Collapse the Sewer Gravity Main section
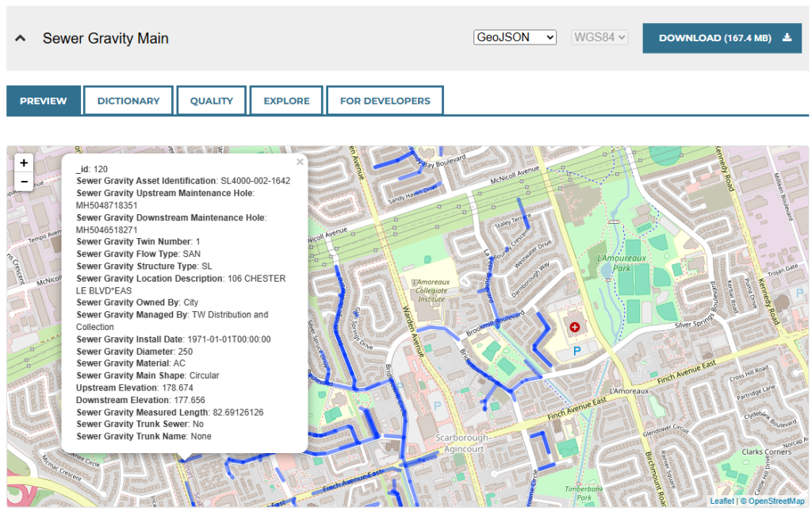Screen dimensions: 812x511 (20, 37)
